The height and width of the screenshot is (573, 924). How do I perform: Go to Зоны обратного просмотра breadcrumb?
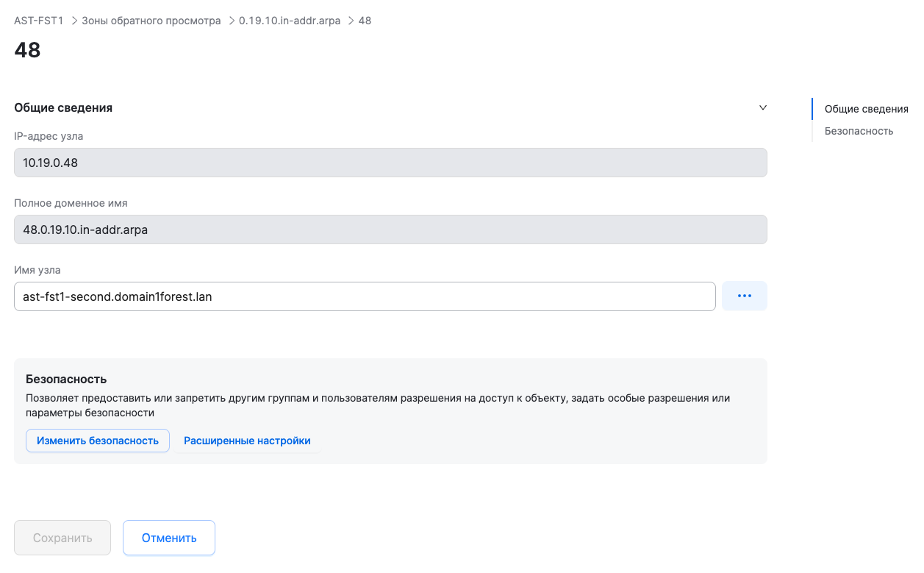point(151,21)
